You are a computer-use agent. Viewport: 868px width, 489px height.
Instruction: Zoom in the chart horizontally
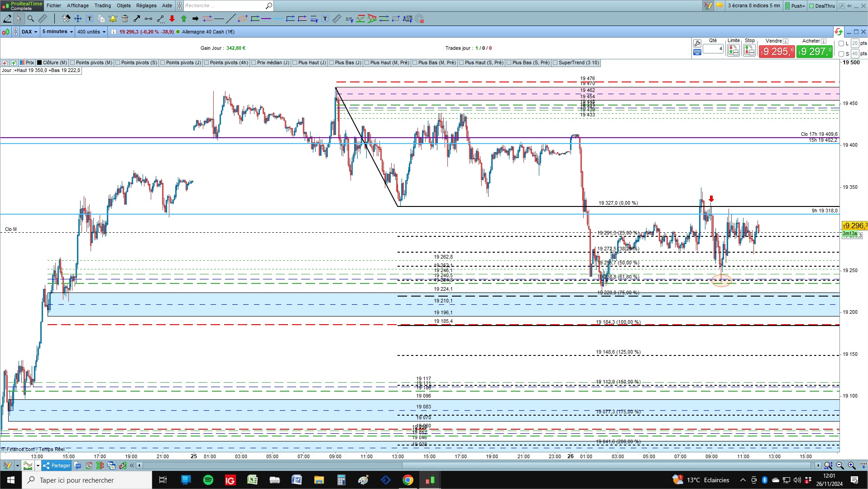852,465
